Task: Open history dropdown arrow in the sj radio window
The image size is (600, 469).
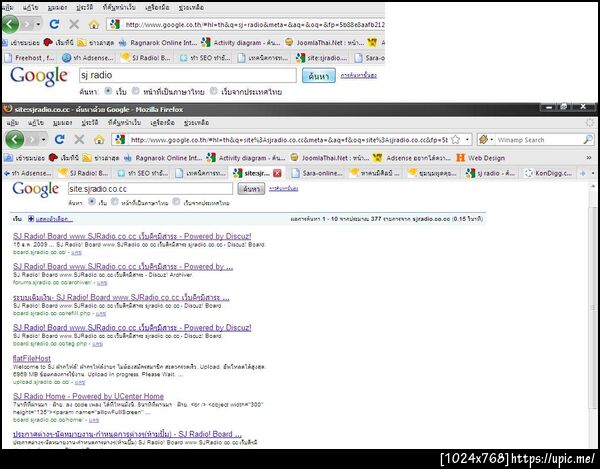Action: coord(38,24)
